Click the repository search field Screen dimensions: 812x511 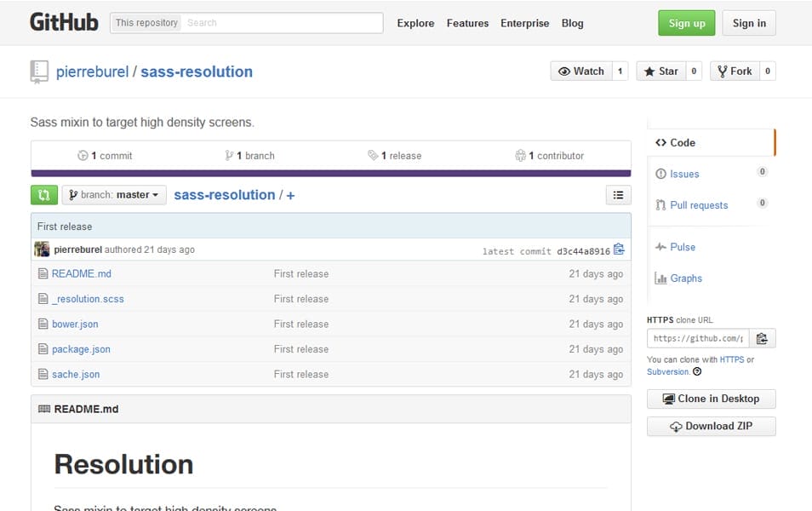pyautogui.click(x=281, y=23)
